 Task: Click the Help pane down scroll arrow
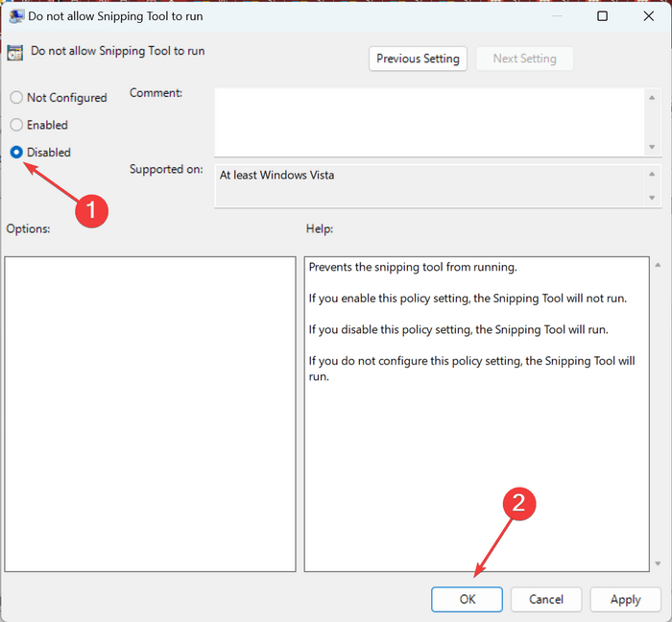(658, 563)
